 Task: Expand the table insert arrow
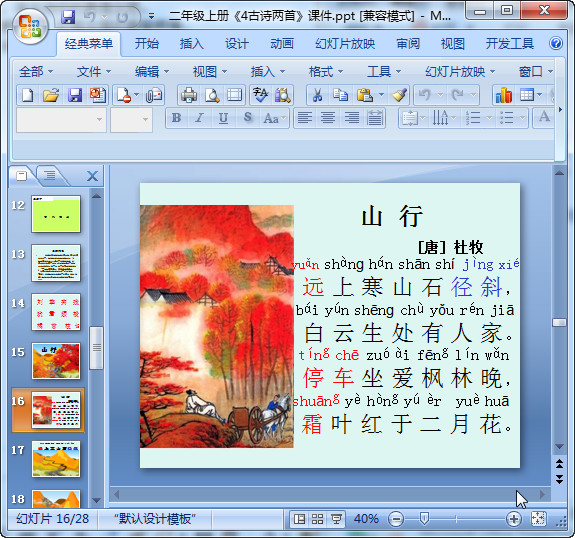pyautogui.click(x=539, y=95)
